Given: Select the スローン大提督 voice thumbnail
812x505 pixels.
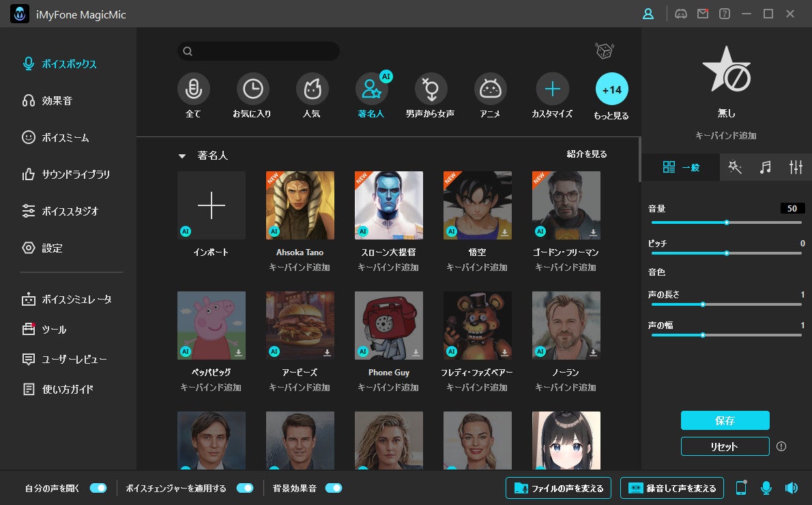Looking at the screenshot, I should pos(389,205).
